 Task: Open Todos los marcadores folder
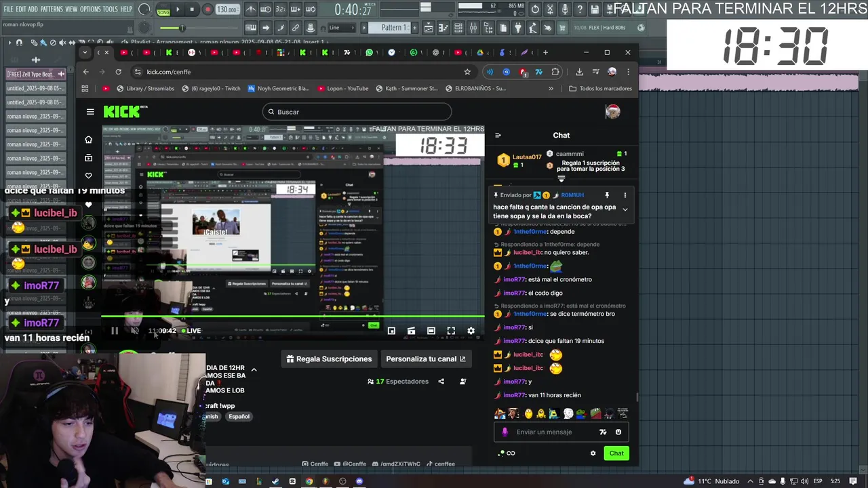pyautogui.click(x=601, y=88)
